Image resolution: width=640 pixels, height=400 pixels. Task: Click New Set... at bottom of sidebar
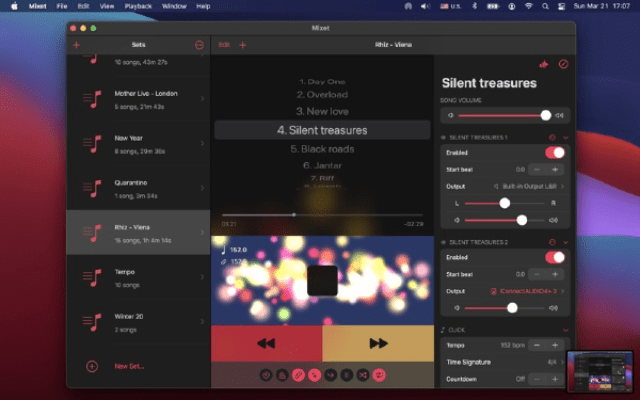pos(129,366)
